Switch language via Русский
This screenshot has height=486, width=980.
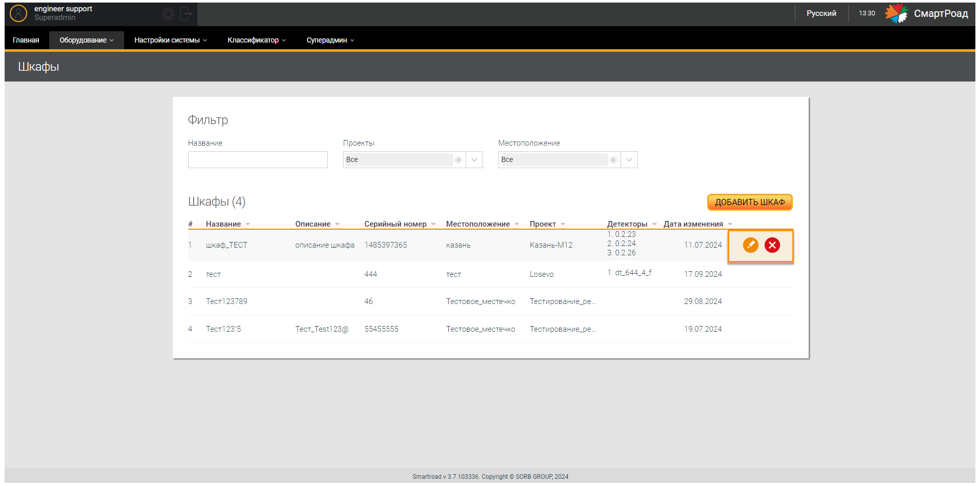pyautogui.click(x=821, y=13)
